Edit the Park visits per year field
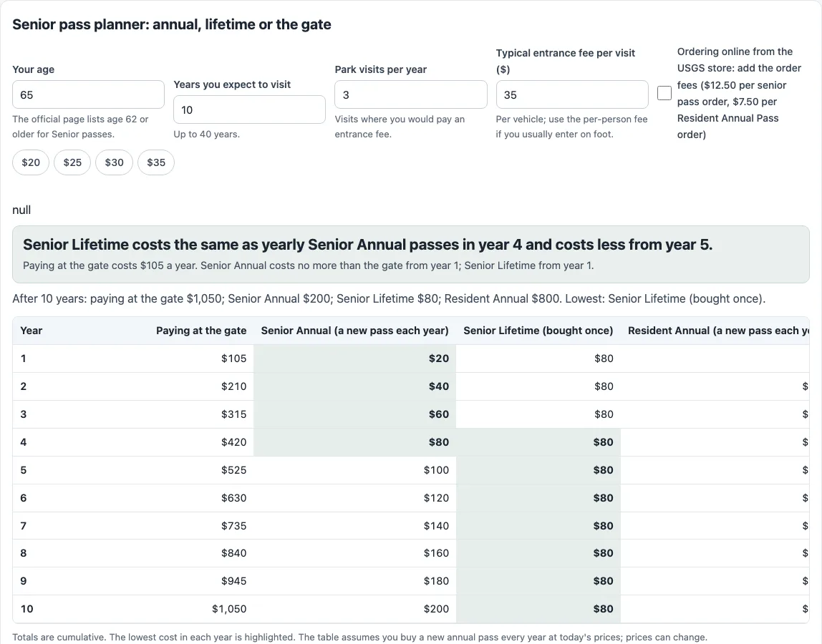The height and width of the screenshot is (644, 822). pyautogui.click(x=410, y=95)
